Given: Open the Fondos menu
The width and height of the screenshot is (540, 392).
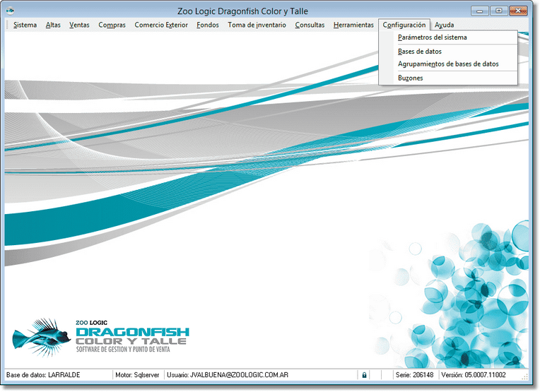Looking at the screenshot, I should [208, 25].
